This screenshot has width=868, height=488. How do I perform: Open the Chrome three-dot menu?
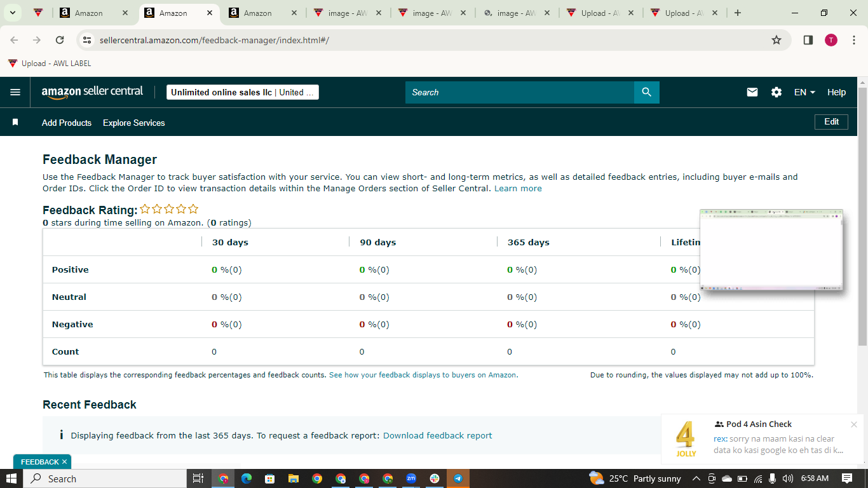tap(854, 40)
